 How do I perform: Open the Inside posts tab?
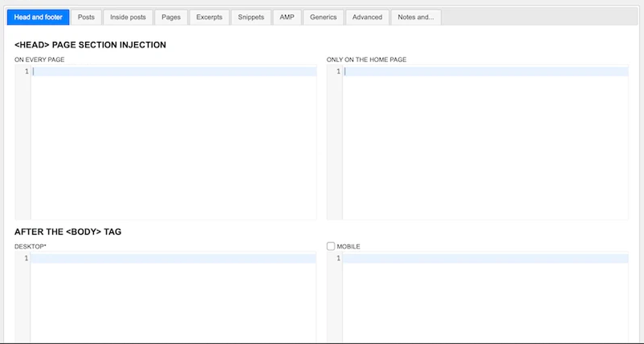128,17
